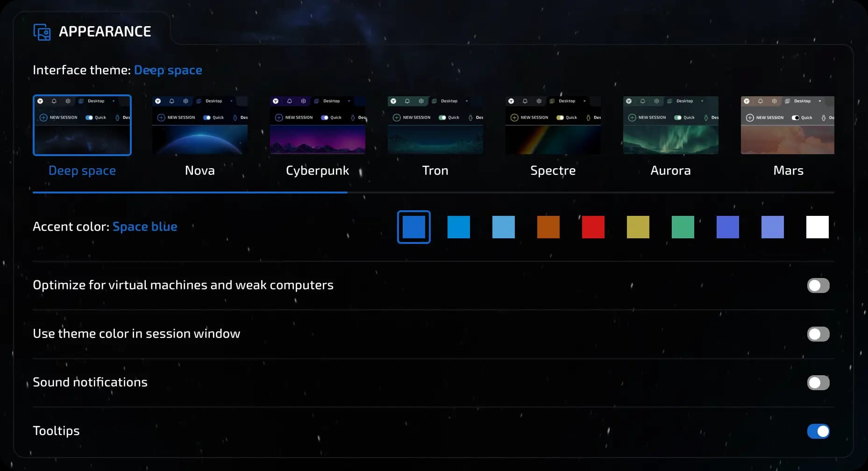Choose the Mars theme preview
868x471 pixels.
[788, 125]
